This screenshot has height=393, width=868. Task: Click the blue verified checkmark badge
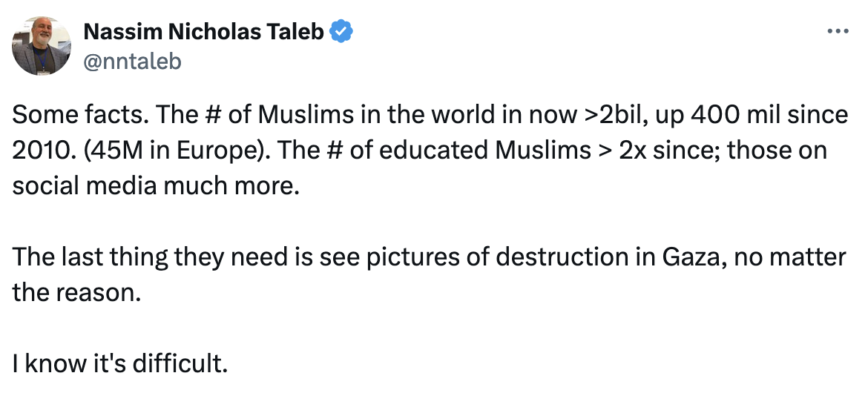point(341,32)
